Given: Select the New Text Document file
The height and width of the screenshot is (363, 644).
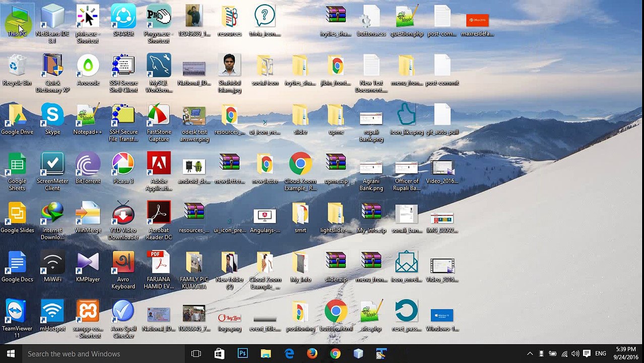Looking at the screenshot, I should point(371,73).
